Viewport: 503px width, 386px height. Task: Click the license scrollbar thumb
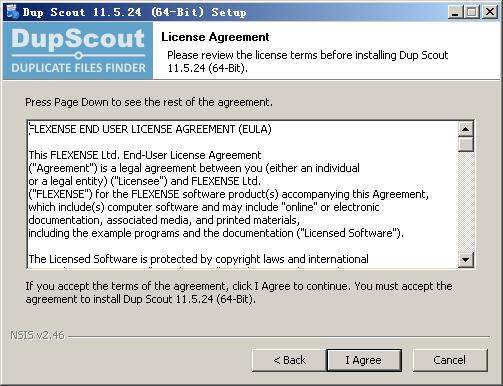click(x=466, y=144)
